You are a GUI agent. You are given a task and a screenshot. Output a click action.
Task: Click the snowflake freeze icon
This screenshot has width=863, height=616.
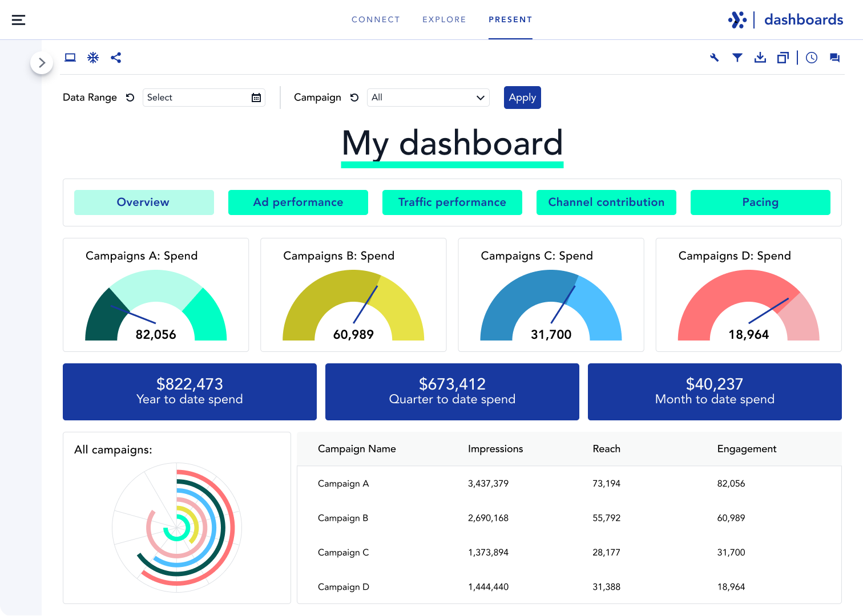tap(93, 58)
